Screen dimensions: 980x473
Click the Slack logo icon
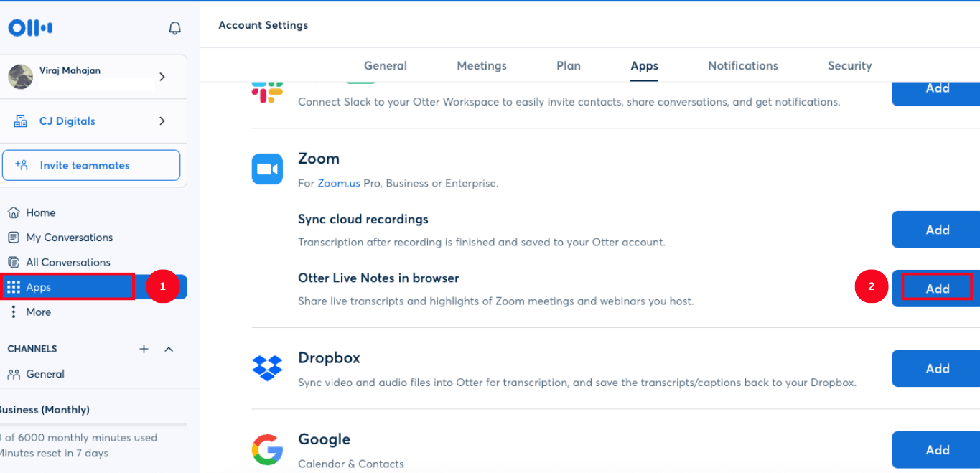tap(267, 91)
